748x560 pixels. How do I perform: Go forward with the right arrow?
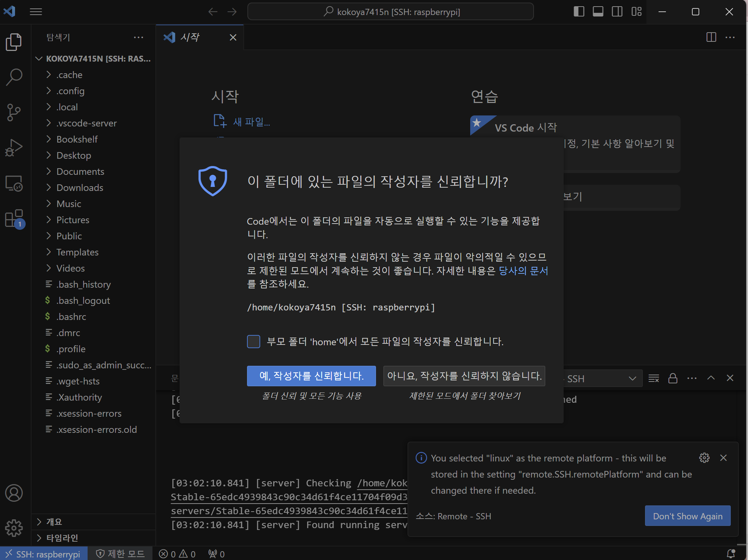[x=232, y=12]
